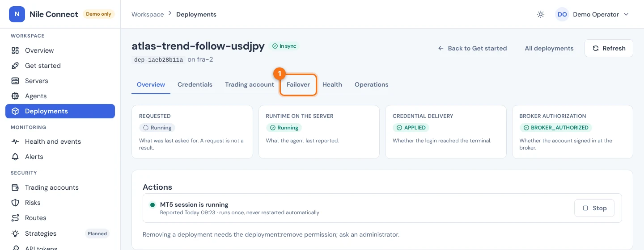Viewport: 644px width, 250px height.
Task: Click the Strategies lightbulb icon
Action: pos(15,233)
